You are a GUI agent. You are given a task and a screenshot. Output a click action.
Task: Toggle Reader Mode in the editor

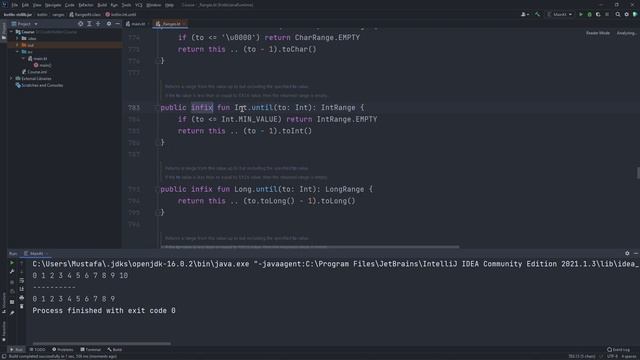click(598, 33)
